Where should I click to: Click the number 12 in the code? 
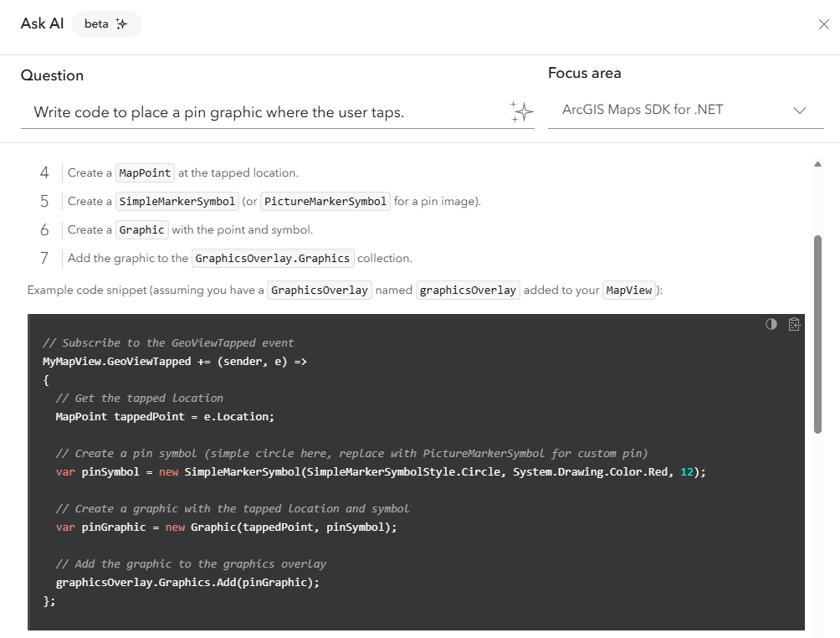(687, 471)
